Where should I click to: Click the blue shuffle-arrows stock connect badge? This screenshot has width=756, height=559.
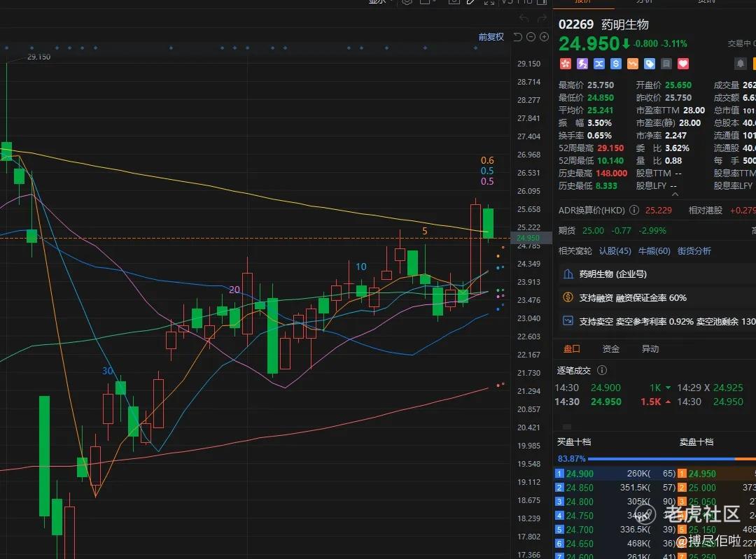[598, 64]
